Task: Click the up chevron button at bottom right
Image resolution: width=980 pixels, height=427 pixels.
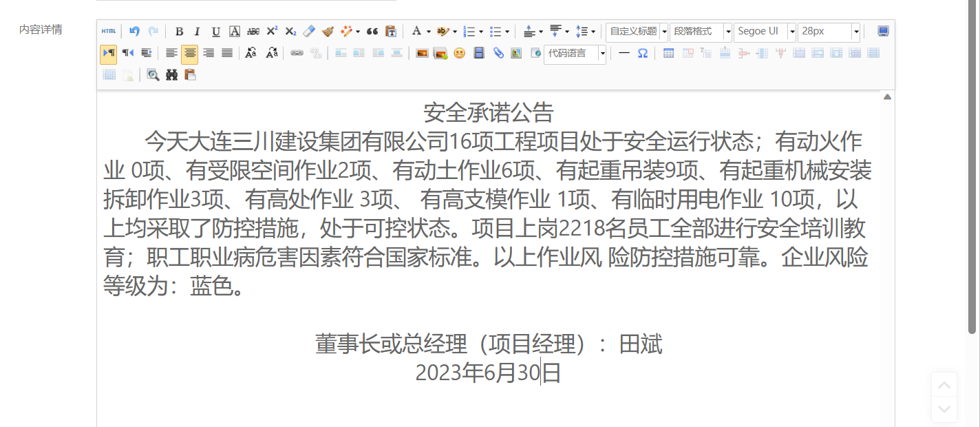Action: click(x=944, y=385)
